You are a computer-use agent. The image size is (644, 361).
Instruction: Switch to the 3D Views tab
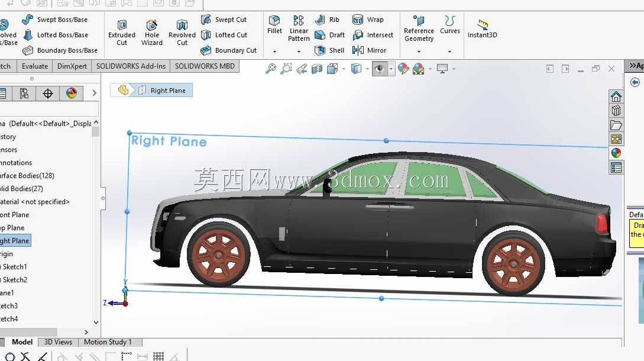[x=58, y=342]
